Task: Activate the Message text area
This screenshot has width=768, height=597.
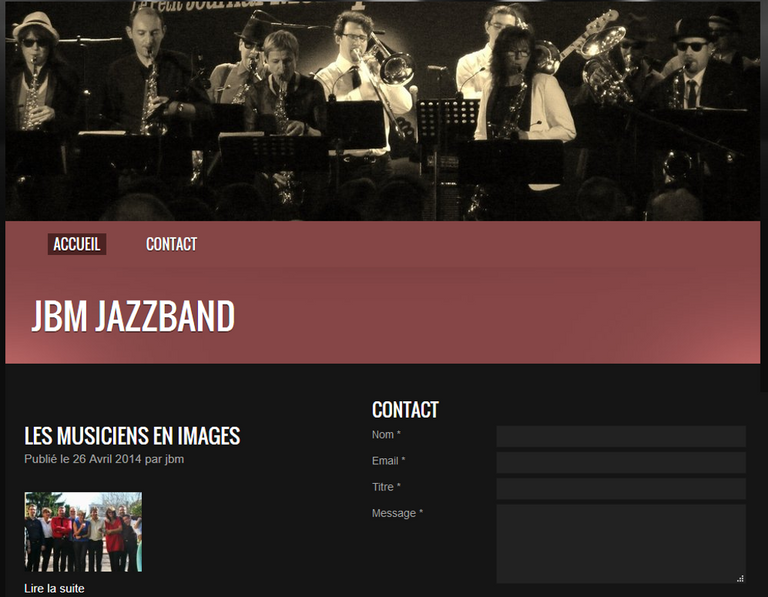Action: click(x=621, y=544)
